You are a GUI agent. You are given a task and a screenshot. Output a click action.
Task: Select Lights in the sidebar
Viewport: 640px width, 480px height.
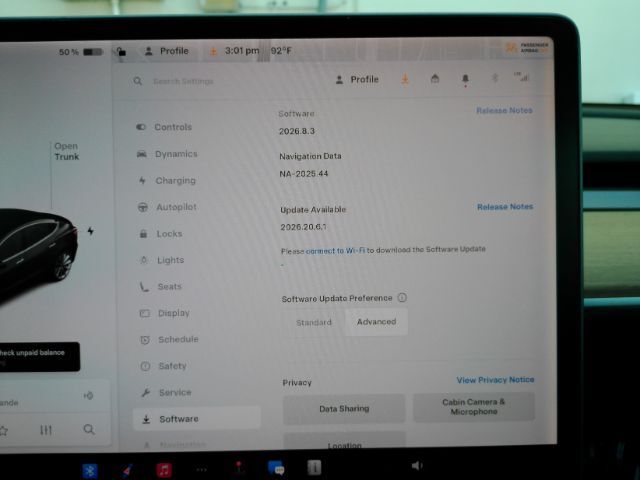(x=162, y=260)
